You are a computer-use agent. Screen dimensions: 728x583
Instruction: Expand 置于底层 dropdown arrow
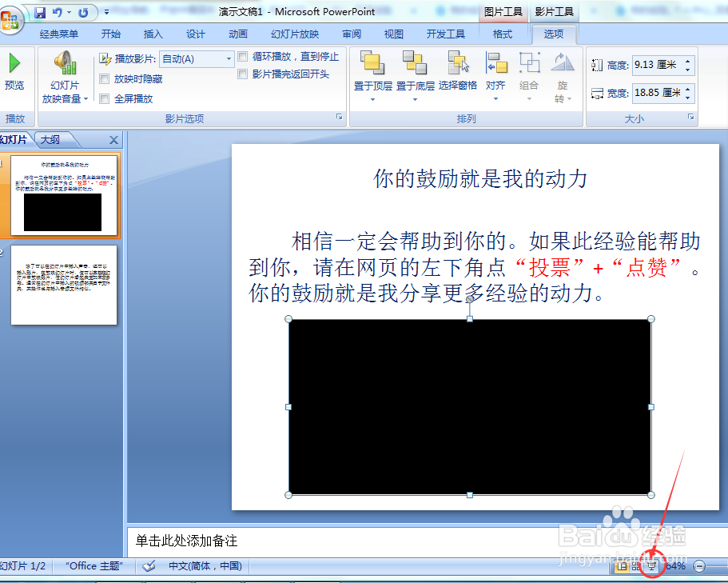pos(415,99)
